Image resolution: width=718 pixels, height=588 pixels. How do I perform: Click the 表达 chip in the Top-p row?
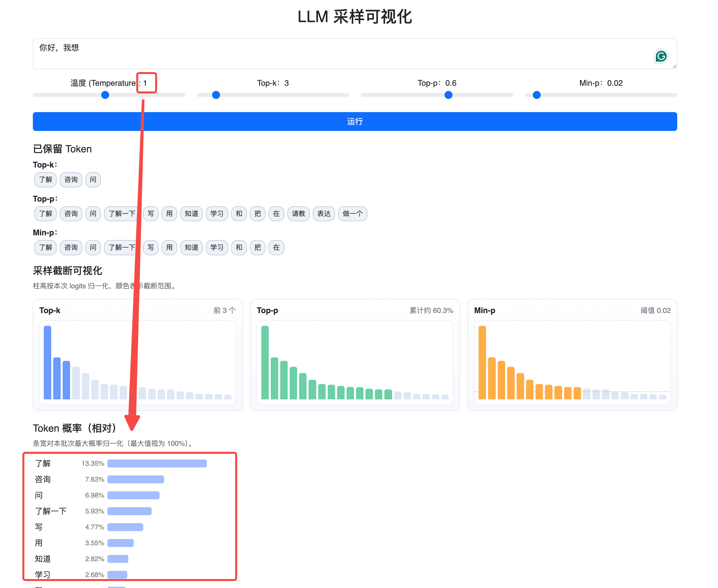click(x=324, y=214)
